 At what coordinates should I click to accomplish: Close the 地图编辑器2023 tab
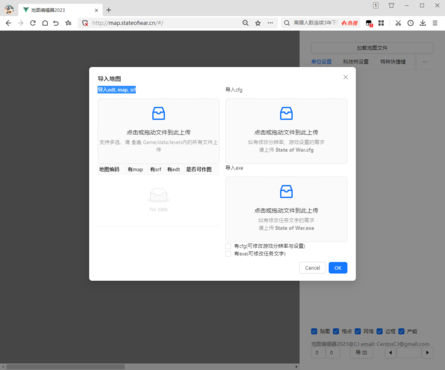point(96,10)
